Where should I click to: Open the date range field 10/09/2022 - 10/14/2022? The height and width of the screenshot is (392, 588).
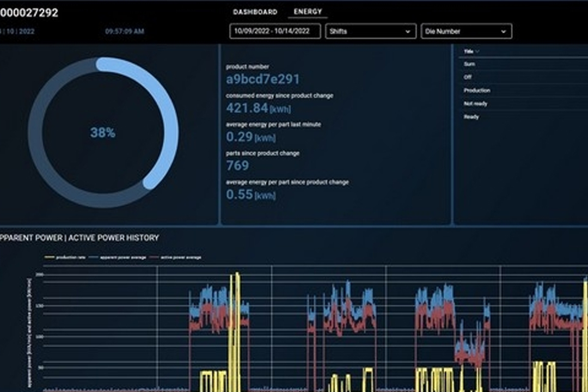click(x=275, y=31)
